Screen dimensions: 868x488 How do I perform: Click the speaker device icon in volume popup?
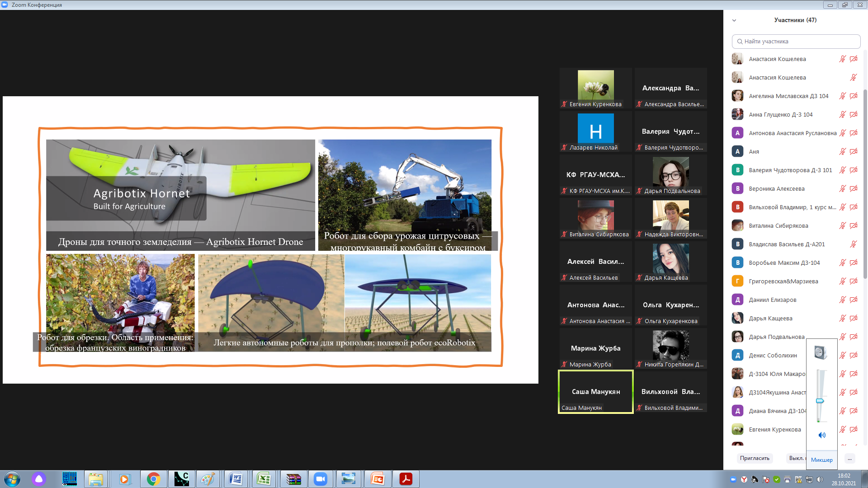(821, 352)
